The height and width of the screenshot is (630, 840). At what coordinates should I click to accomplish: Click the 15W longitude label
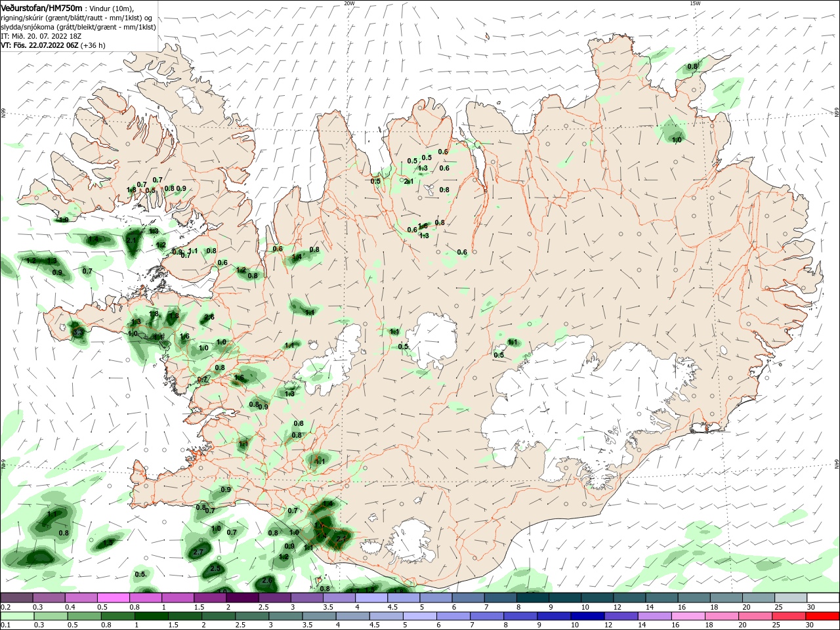click(695, 3)
